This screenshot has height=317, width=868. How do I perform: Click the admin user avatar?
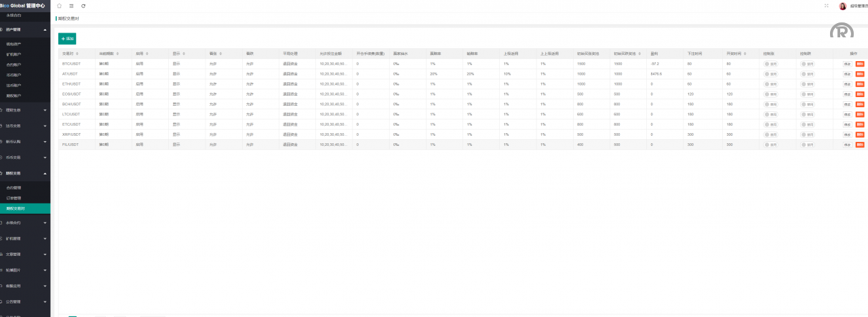[843, 6]
